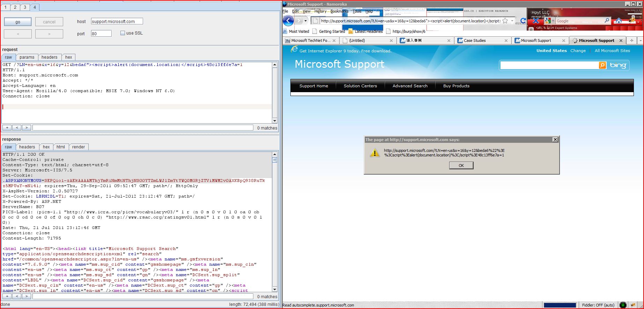Open the Change country link
Screen dimensions: 644x309
578,51
